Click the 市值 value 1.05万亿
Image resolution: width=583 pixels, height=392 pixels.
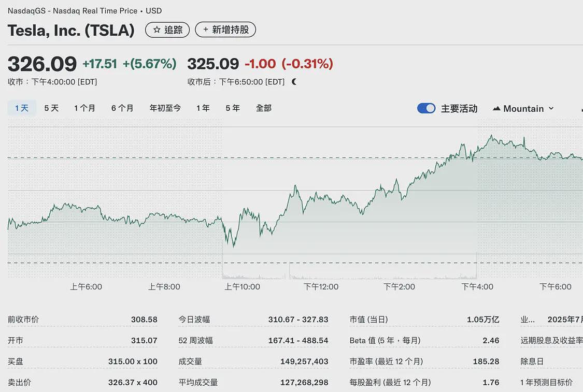(x=483, y=320)
